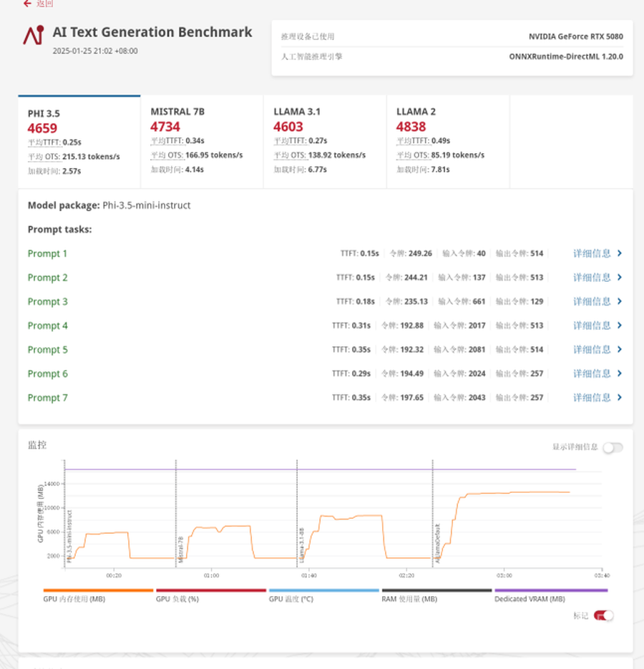Screen dimensions: 644x669
Task: Open the Prompt 1 task link
Action: [x=47, y=254]
